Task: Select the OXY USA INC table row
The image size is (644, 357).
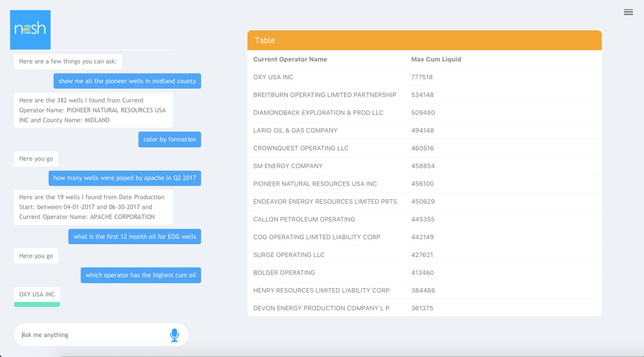Action: tap(424, 77)
